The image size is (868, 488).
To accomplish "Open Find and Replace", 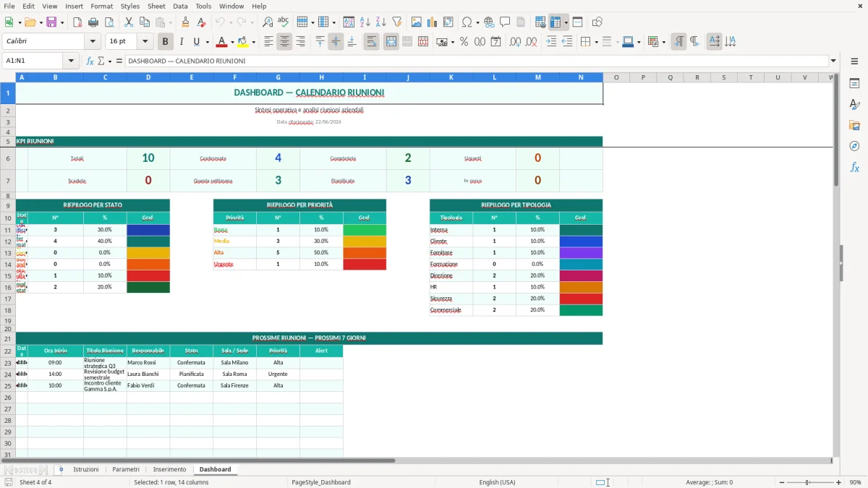I will click(268, 22).
